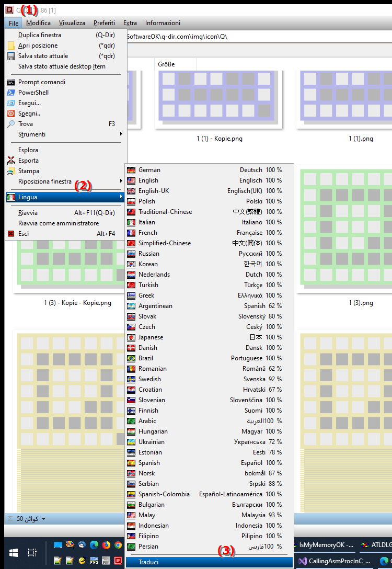Select the Swedish flag icon
Image resolution: width=392 pixels, height=569 pixels.
coord(131,379)
